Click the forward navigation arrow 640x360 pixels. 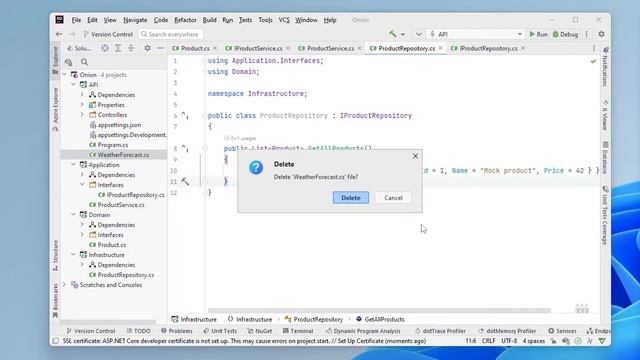(x=72, y=34)
